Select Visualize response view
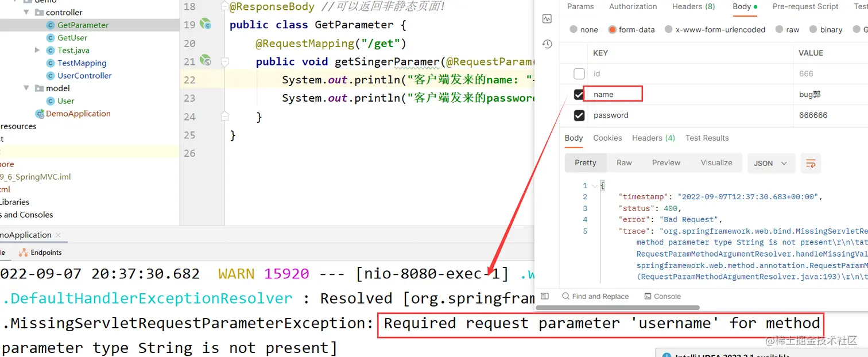This screenshot has height=357, width=868. (716, 163)
